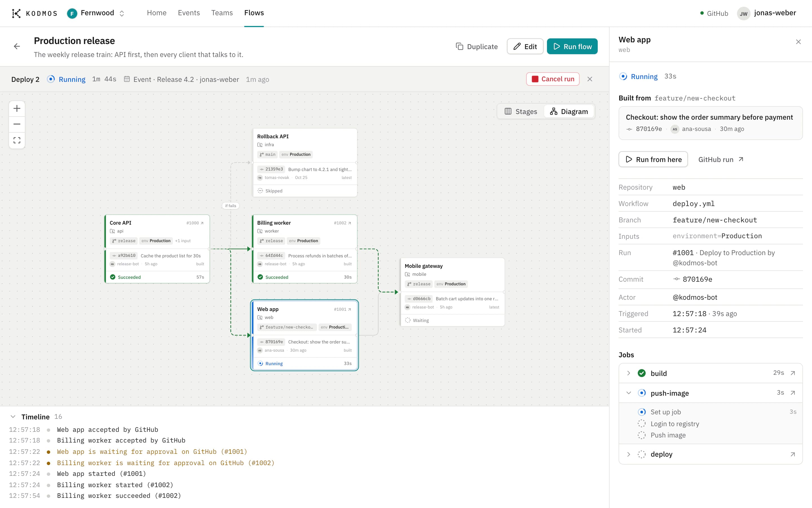Click the Waiting status on Mobile gateway

(x=417, y=321)
